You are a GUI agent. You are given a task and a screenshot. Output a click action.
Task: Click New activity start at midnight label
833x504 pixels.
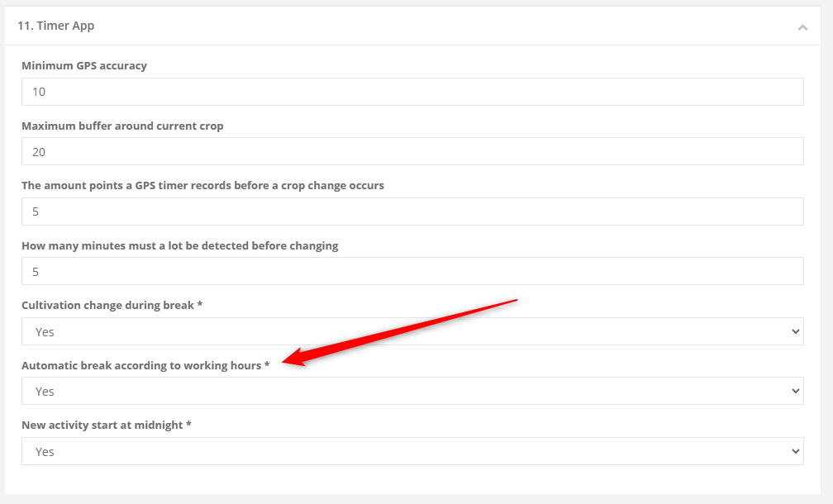107,426
